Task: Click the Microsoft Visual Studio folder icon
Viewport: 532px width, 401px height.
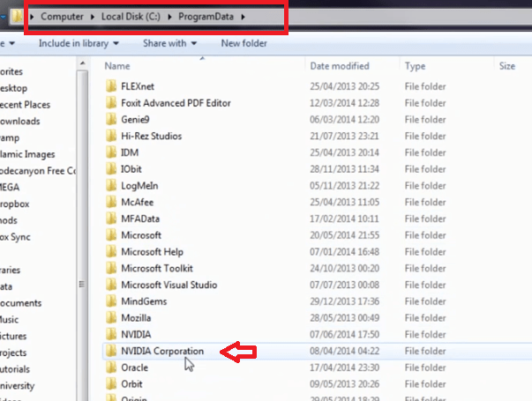Action: (110, 285)
